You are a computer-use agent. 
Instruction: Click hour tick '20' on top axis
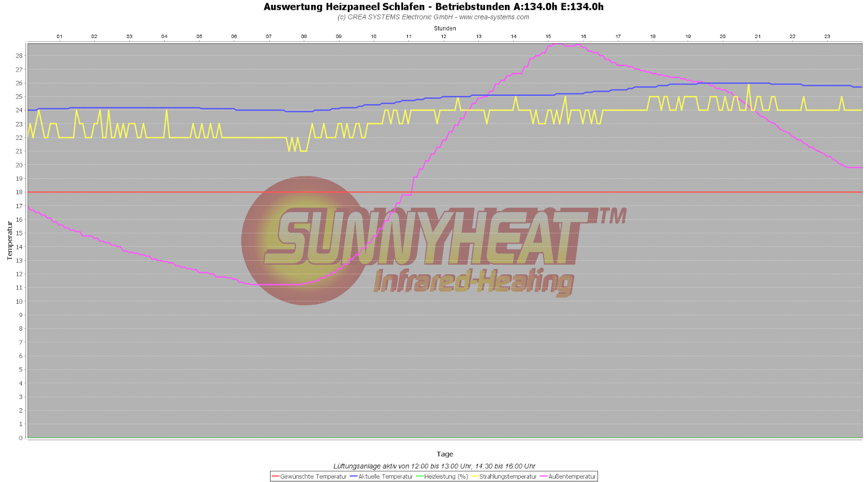(723, 36)
